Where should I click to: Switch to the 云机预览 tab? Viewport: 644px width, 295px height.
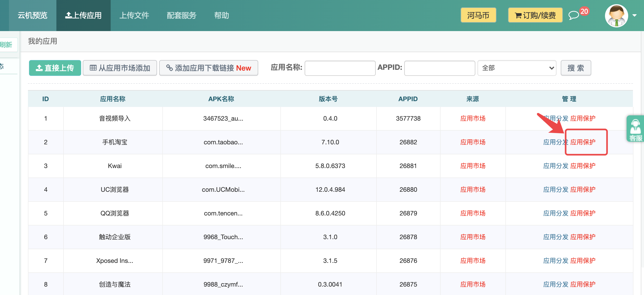[32, 15]
